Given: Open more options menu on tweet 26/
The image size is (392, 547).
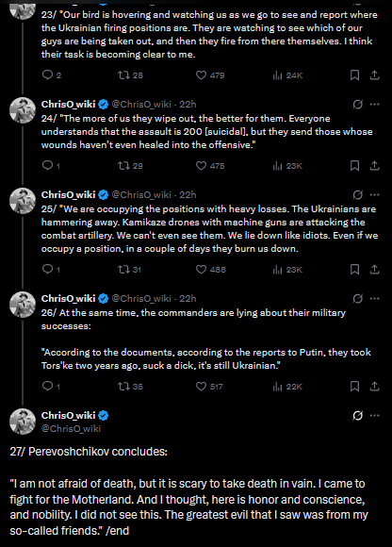Looking at the screenshot, I should 375,299.
